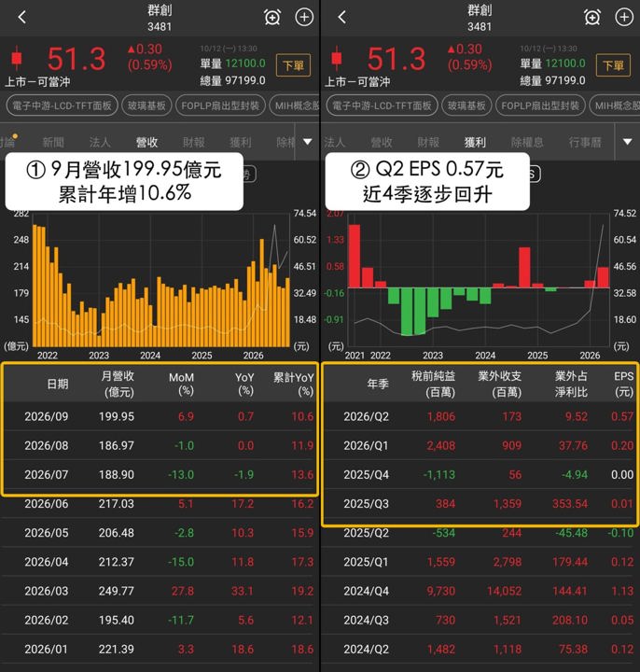Tap the 51.3 price in the right panel
Image resolution: width=640 pixels, height=672 pixels.
(x=397, y=59)
